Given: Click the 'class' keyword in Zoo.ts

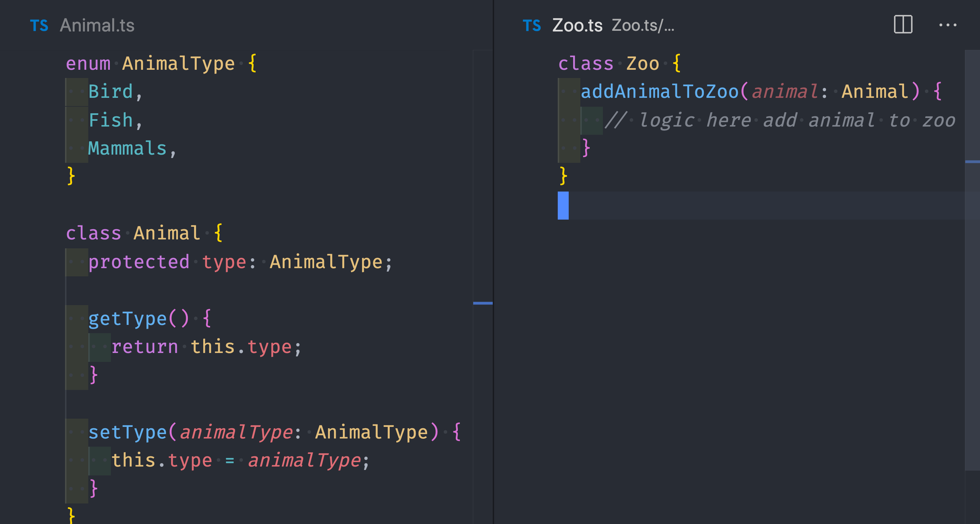Looking at the screenshot, I should pos(586,64).
